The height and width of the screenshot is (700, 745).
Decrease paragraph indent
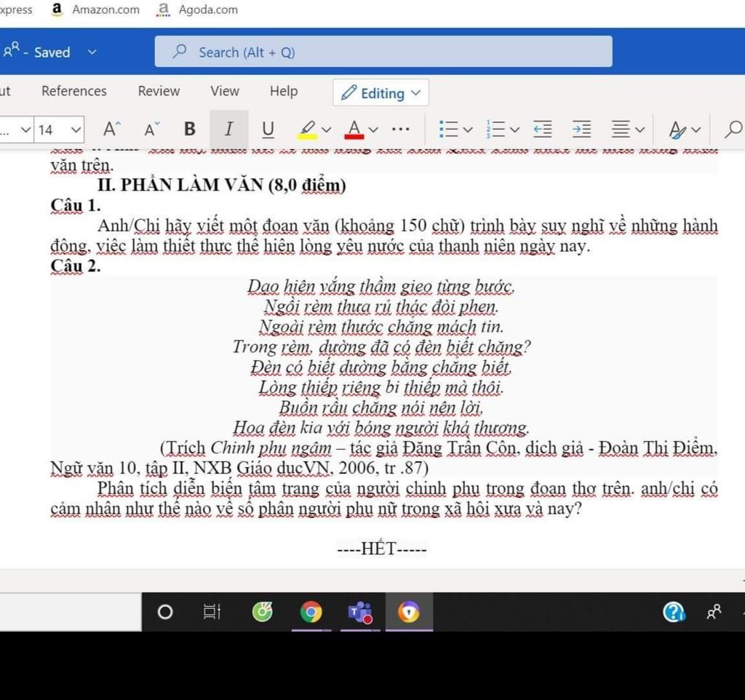coord(543,129)
